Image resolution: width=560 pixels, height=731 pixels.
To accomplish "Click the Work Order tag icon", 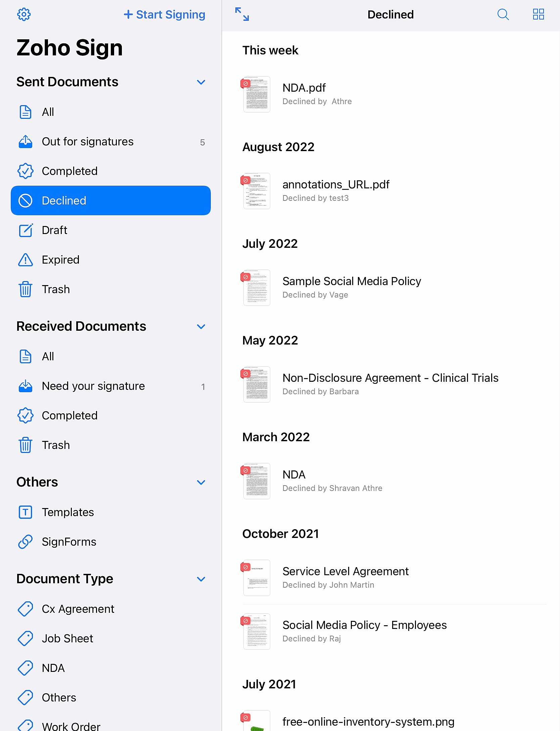I will 26,725.
